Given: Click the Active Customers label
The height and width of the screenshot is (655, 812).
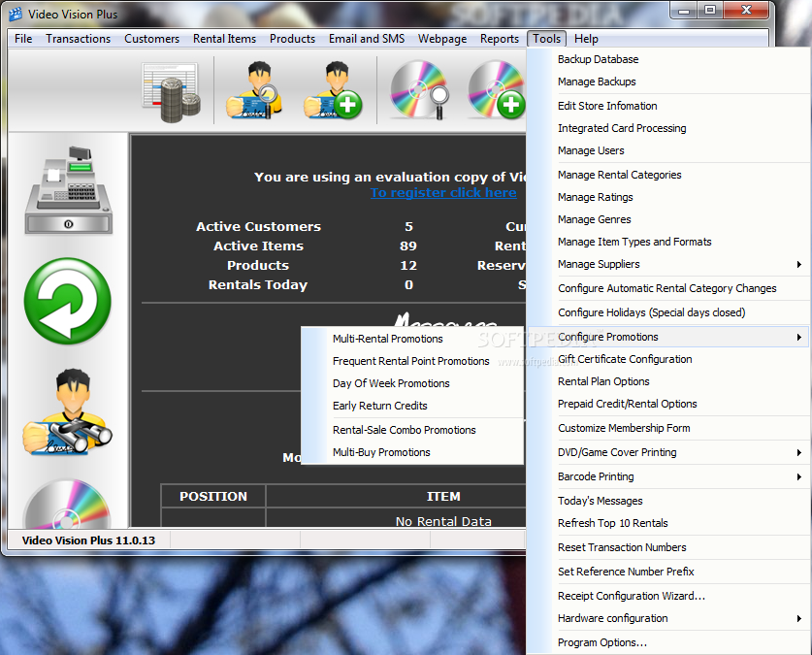Looking at the screenshot, I should click(x=258, y=227).
